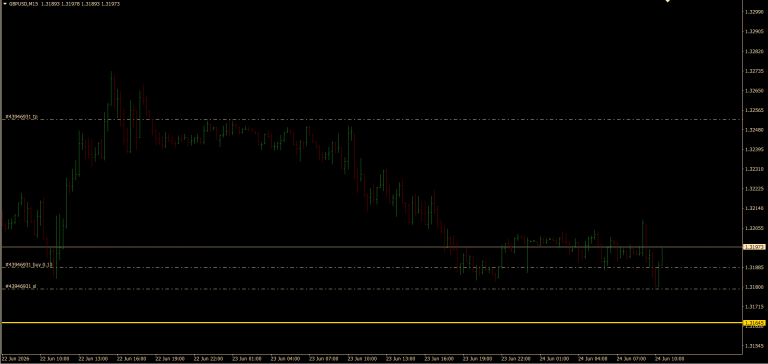Click price scale label 1.31715
The height and width of the screenshot is (364, 768).
pos(754,307)
